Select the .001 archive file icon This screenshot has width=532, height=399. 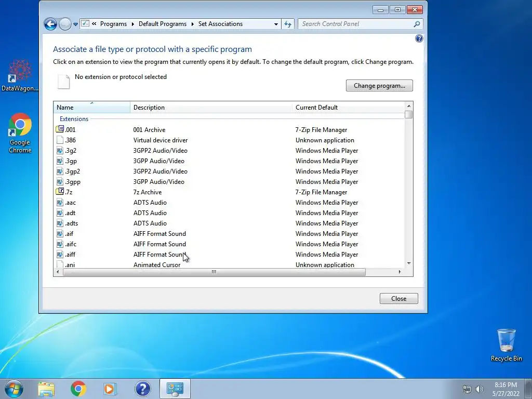[60, 129]
